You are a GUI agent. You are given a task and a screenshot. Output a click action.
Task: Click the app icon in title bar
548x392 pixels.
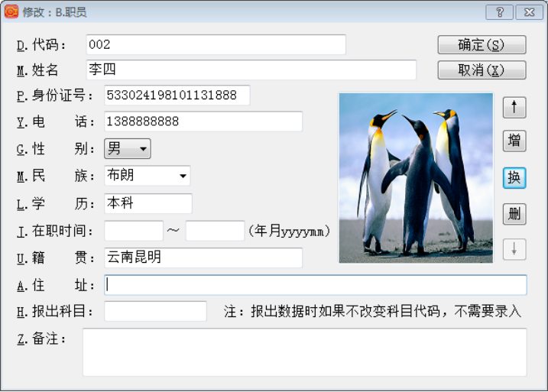pos(11,11)
